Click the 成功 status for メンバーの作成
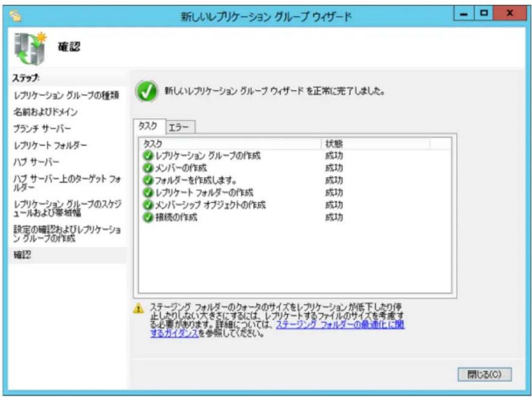The image size is (532, 397). click(x=334, y=168)
